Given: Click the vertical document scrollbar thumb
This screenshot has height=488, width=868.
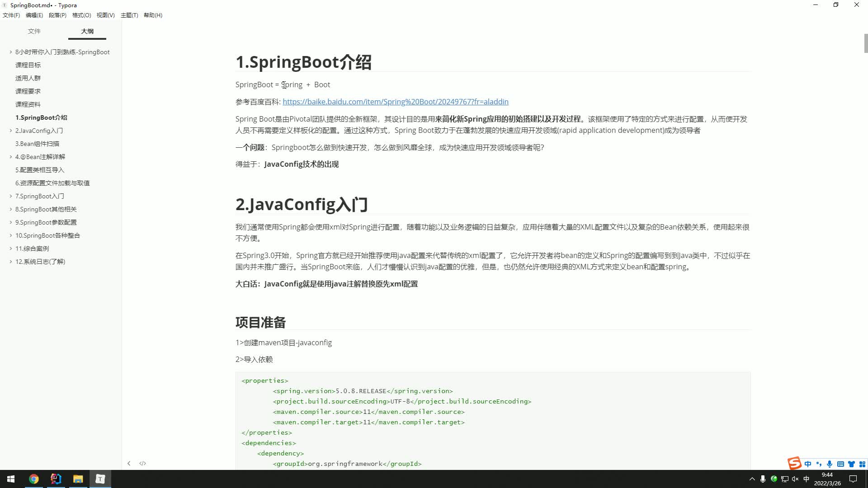Looking at the screenshot, I should tap(866, 43).
